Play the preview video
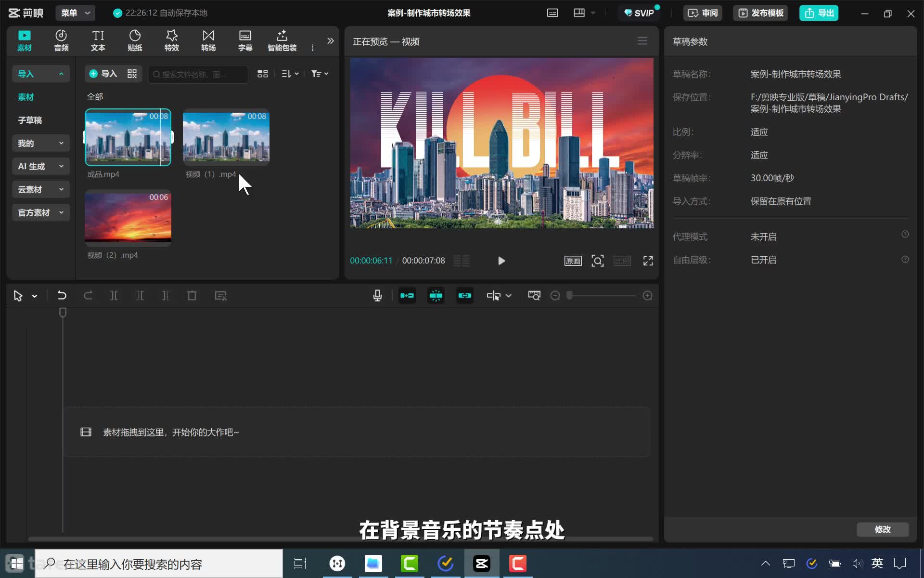 pyautogui.click(x=501, y=261)
